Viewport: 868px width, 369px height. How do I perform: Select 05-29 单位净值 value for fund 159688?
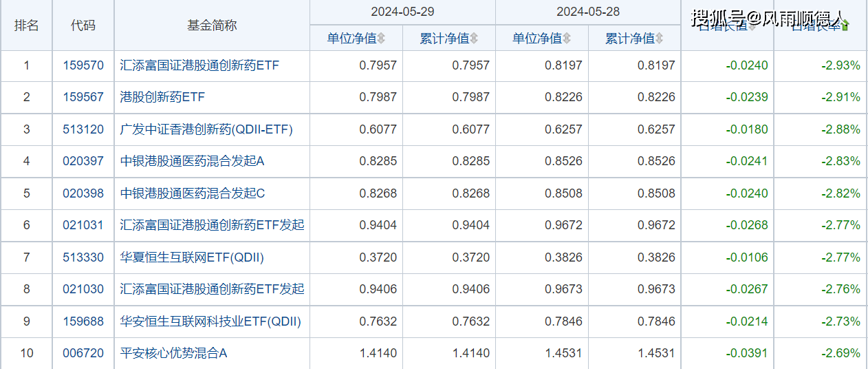[378, 321]
